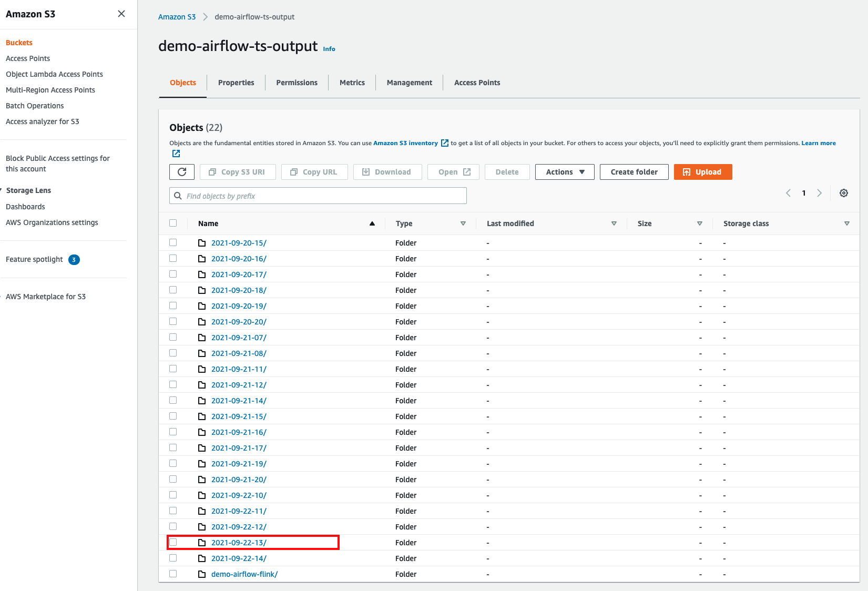Image resolution: width=868 pixels, height=591 pixels.
Task: Click the Info link next to bucket title
Action: coord(329,49)
